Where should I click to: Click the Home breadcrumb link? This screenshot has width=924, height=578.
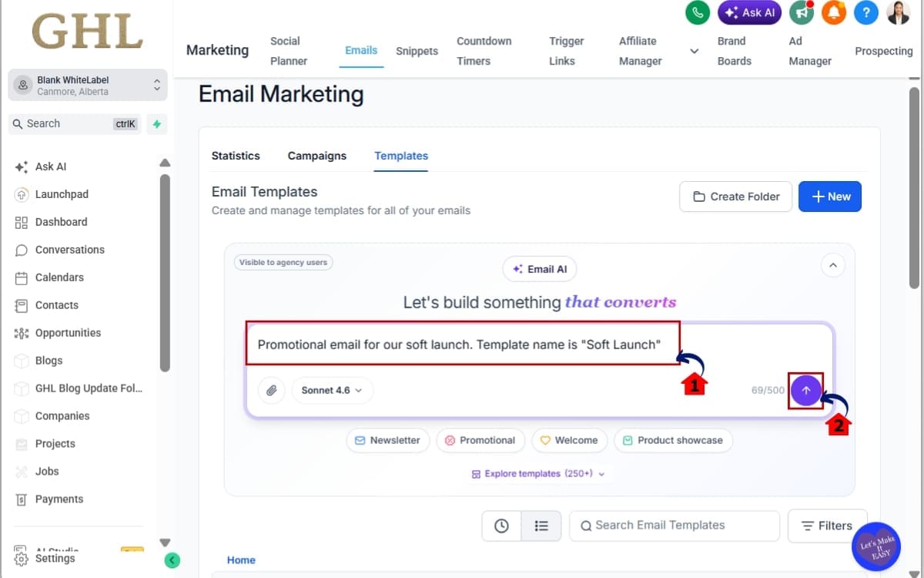[241, 560]
